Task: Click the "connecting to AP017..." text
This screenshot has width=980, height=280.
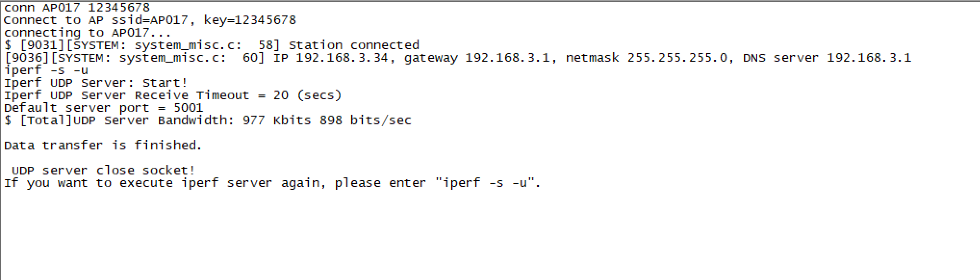Action: tap(88, 33)
